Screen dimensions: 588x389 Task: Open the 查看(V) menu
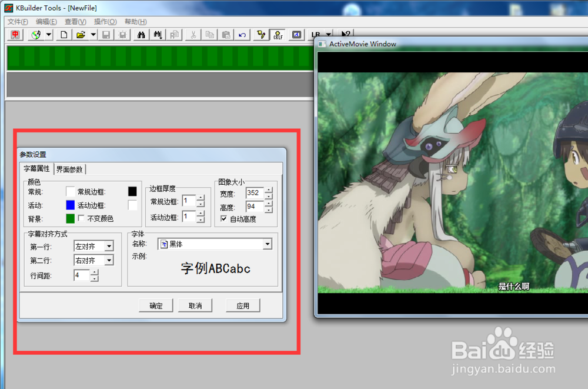point(75,22)
